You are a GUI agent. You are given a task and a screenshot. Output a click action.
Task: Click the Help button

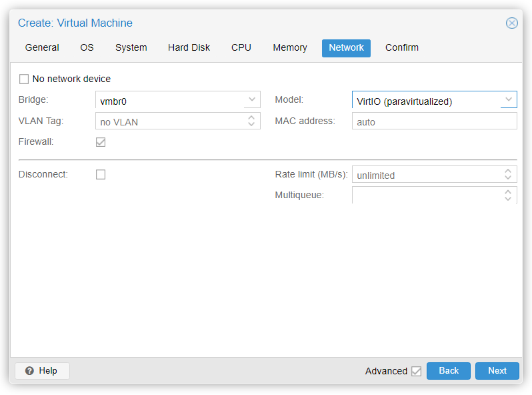42,371
